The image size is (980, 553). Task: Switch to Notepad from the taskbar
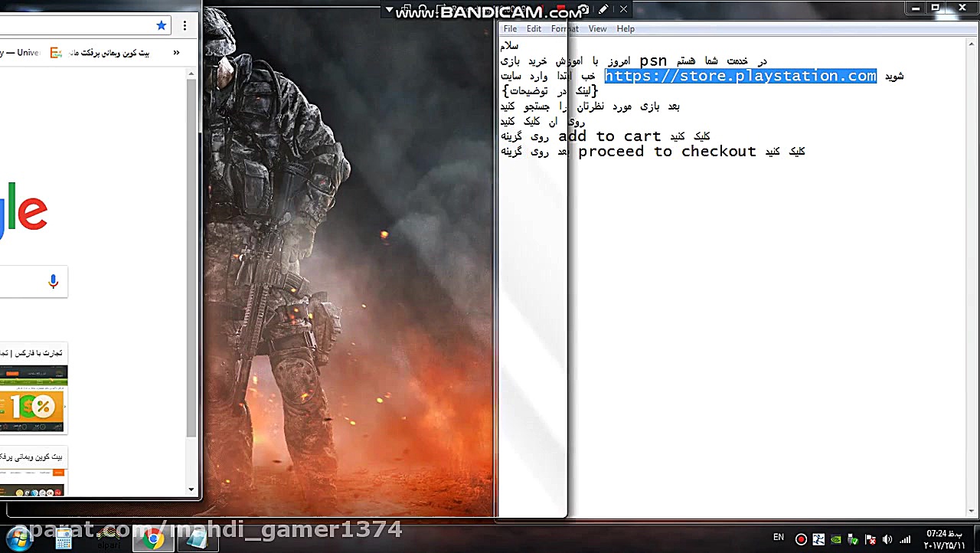pos(197,539)
